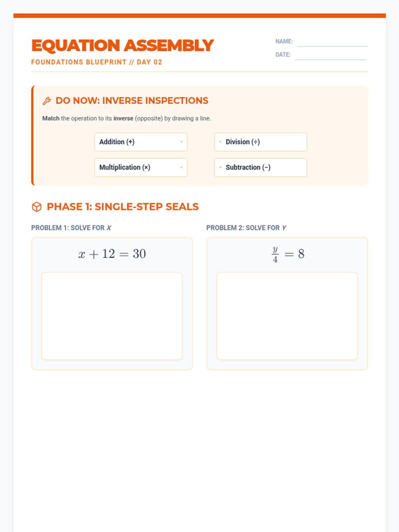Click the cube icon beside Phase 1
The image size is (399, 532).
37,207
